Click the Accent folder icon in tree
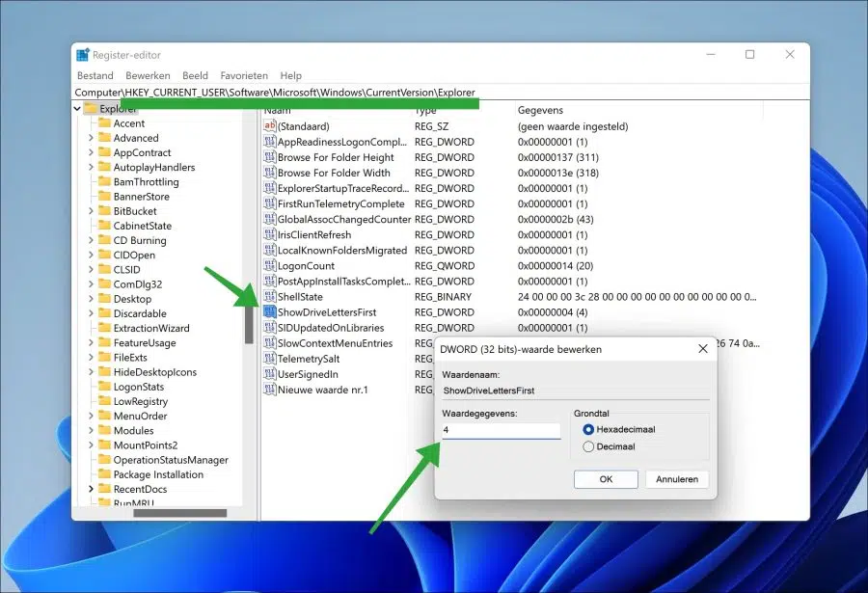The height and width of the screenshot is (593, 868). (x=104, y=122)
